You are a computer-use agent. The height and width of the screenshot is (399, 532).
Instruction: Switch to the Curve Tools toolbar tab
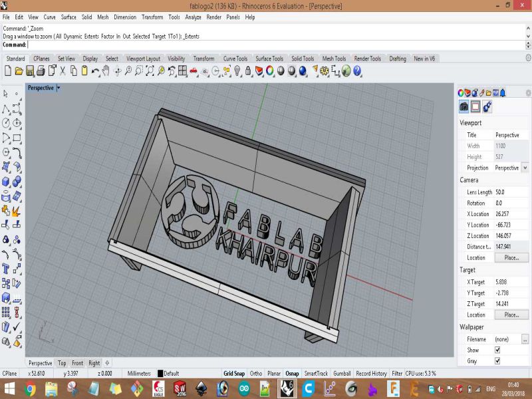[x=235, y=59]
